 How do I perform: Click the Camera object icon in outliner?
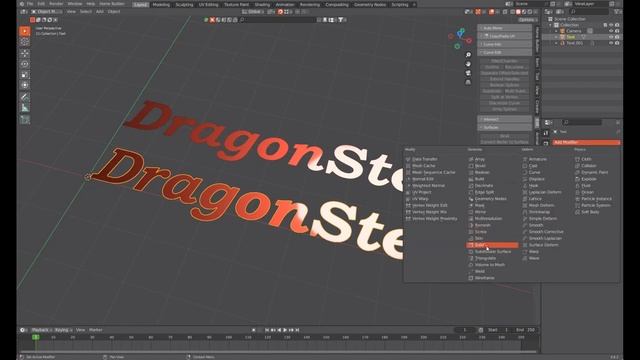click(x=562, y=31)
